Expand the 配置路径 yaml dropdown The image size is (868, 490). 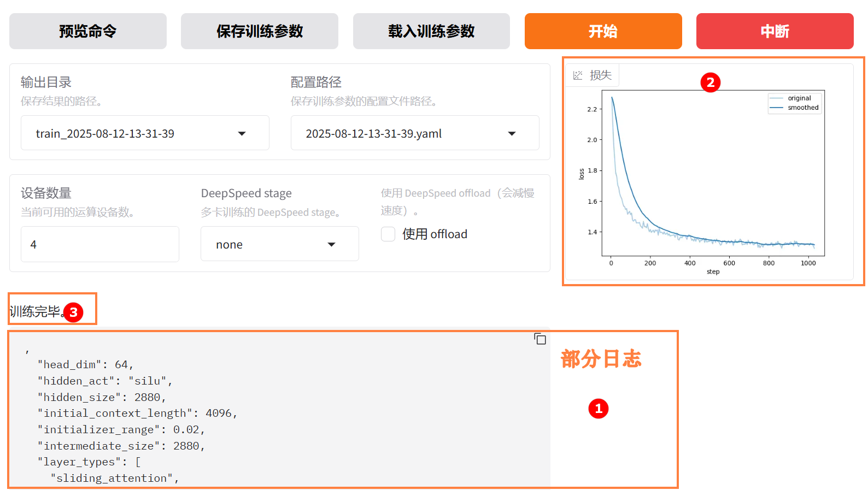coord(512,134)
